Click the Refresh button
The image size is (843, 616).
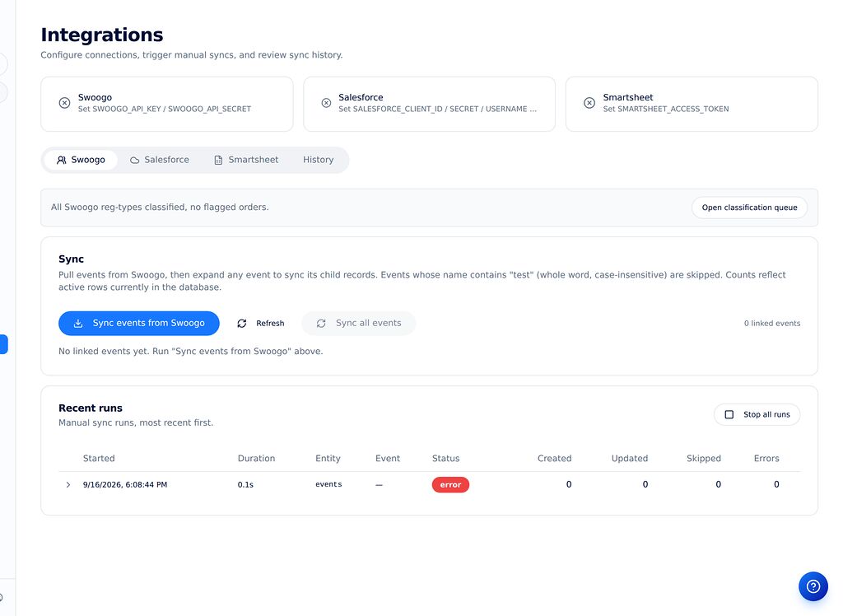261,324
